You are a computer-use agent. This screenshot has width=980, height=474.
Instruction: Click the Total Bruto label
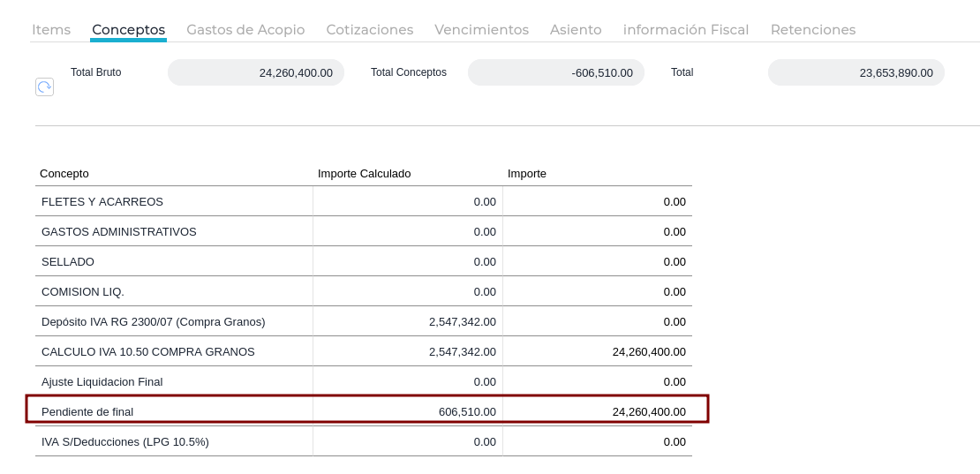(95, 72)
